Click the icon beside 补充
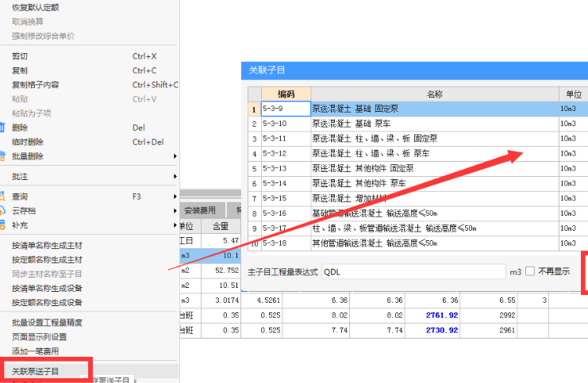 pos(2,225)
